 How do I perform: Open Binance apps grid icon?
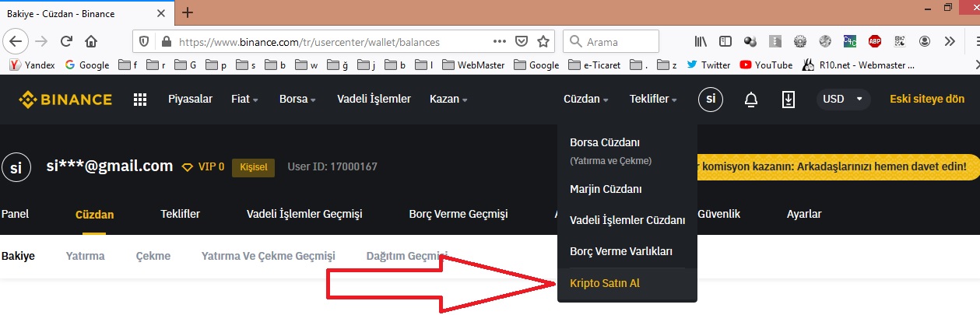pos(140,99)
